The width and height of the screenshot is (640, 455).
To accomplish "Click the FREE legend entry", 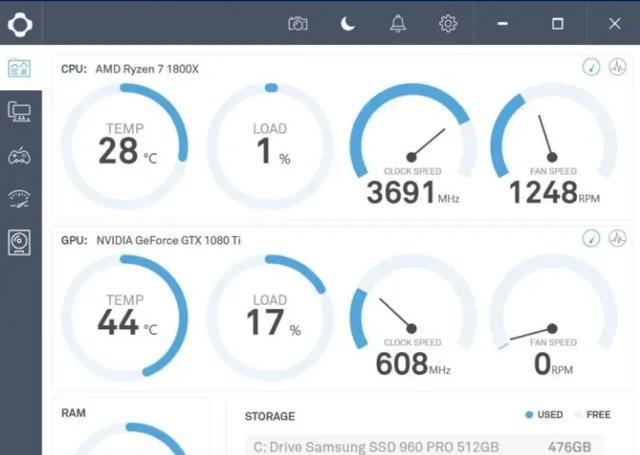I will point(593,415).
